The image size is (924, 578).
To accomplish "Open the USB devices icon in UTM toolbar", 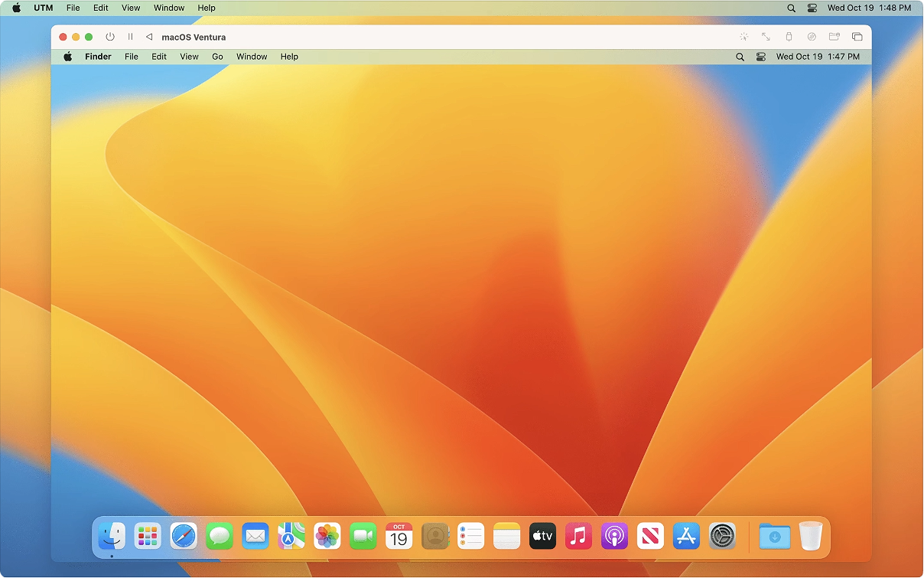I will 789,37.
